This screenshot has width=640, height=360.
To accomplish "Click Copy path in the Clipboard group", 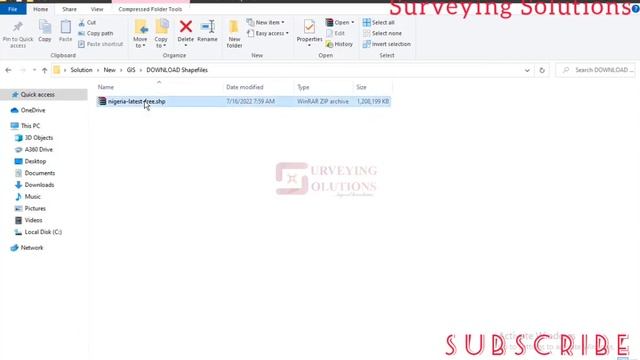I will tap(96, 33).
